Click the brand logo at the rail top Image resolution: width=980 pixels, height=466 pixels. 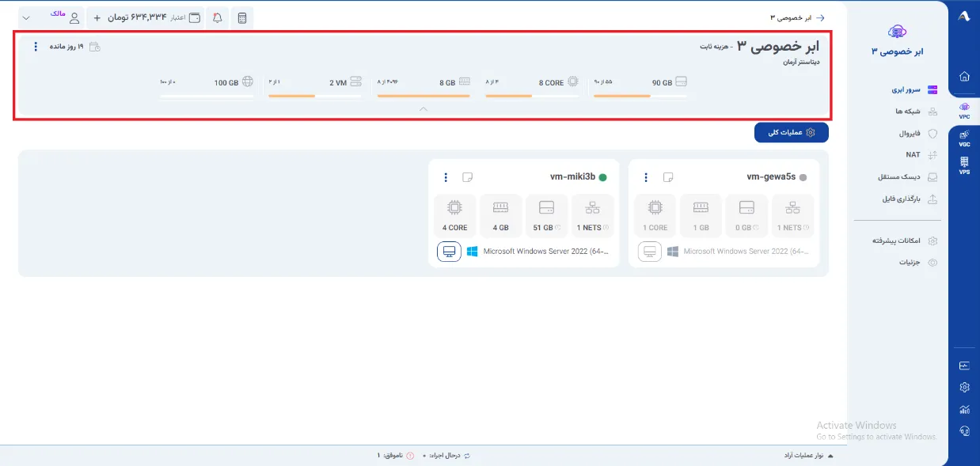tap(964, 16)
